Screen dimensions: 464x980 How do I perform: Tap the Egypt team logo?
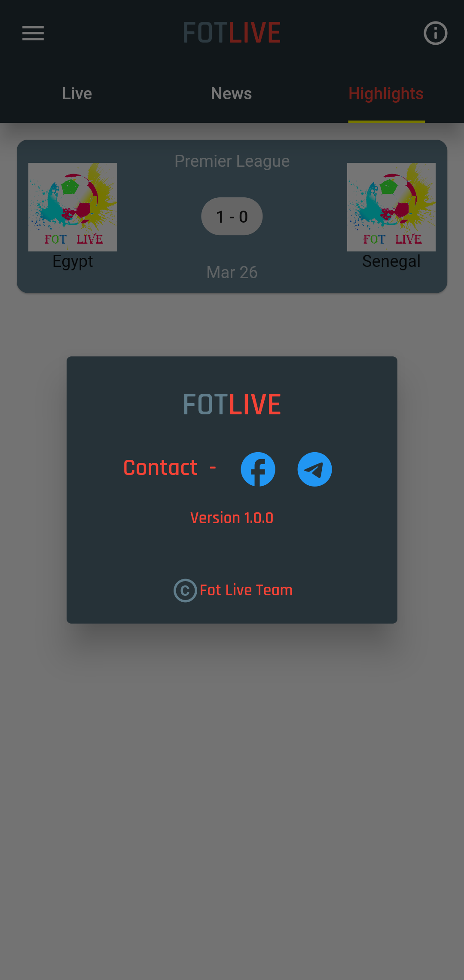(73, 207)
